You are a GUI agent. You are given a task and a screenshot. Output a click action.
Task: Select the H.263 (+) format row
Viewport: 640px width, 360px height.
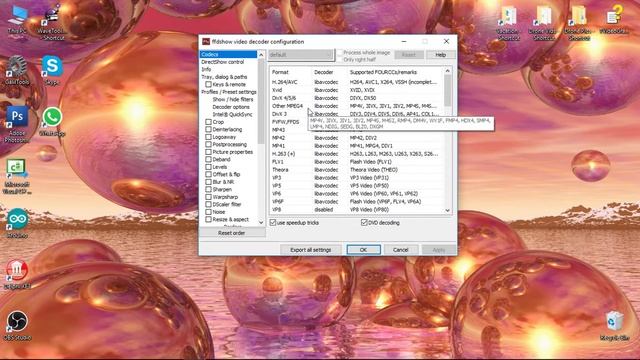coord(283,154)
